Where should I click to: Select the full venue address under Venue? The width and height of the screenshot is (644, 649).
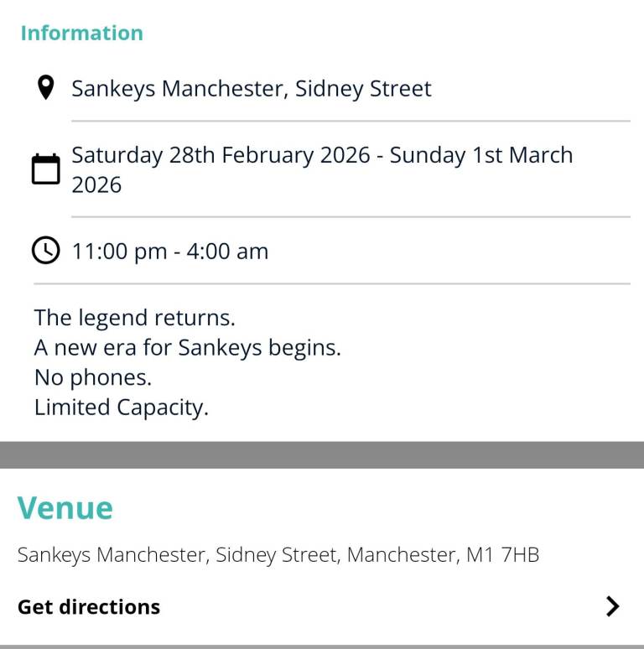(278, 554)
